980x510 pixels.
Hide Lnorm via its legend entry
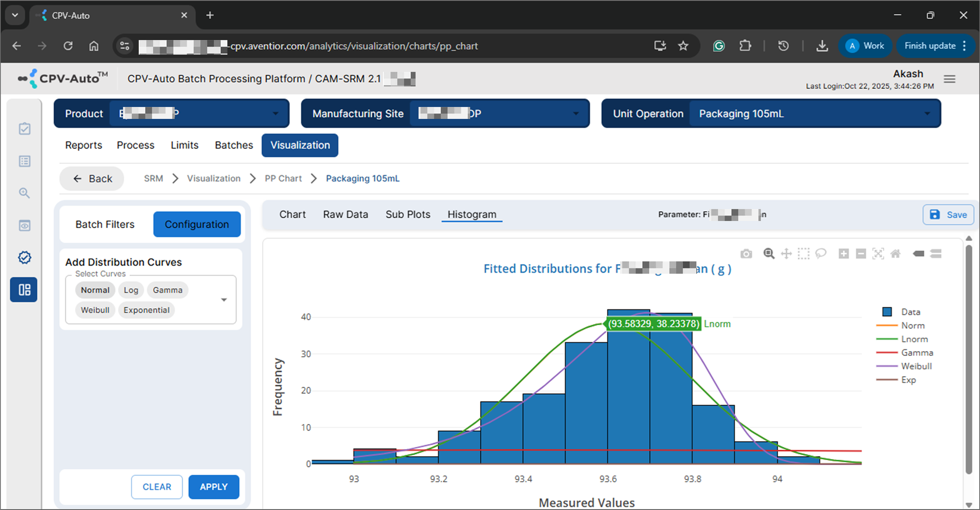(x=915, y=339)
